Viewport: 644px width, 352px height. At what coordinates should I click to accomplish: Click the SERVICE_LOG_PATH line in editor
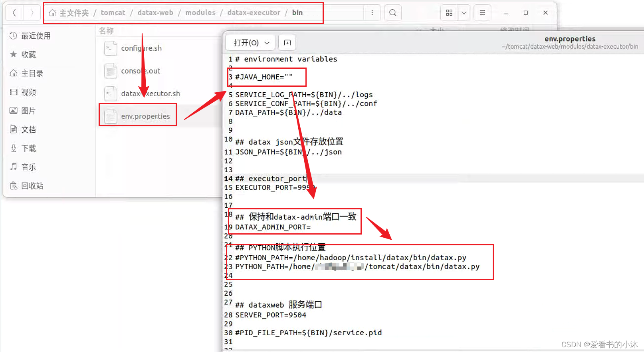pyautogui.click(x=304, y=95)
